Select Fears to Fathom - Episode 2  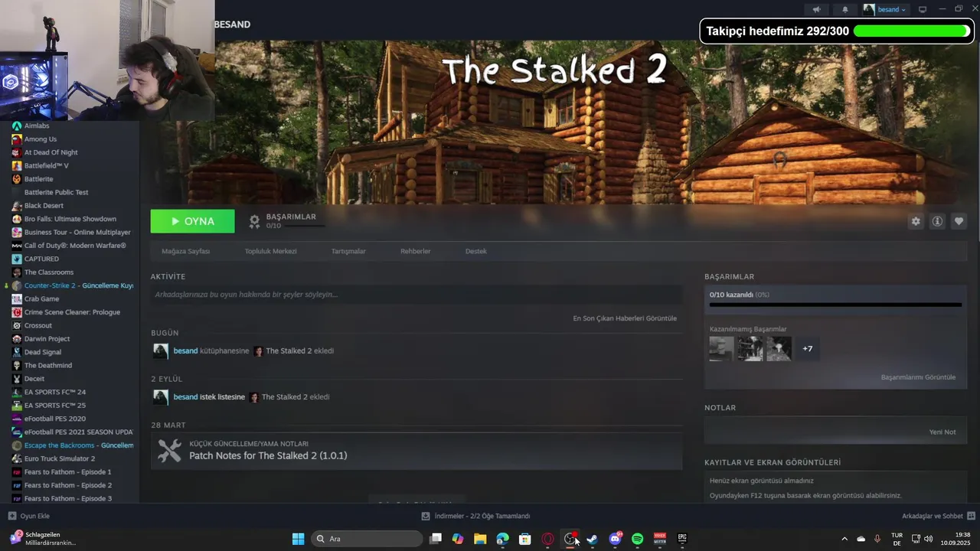click(x=68, y=485)
